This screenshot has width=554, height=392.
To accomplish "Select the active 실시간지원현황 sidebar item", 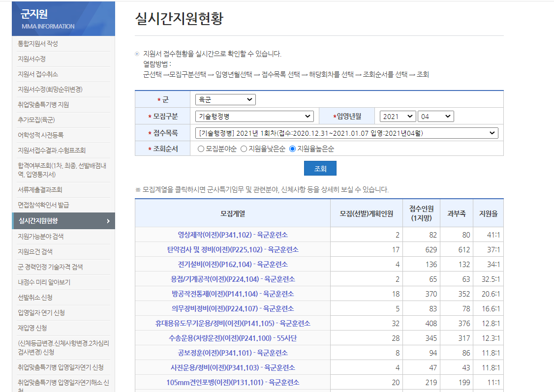I will pyautogui.click(x=63, y=221).
